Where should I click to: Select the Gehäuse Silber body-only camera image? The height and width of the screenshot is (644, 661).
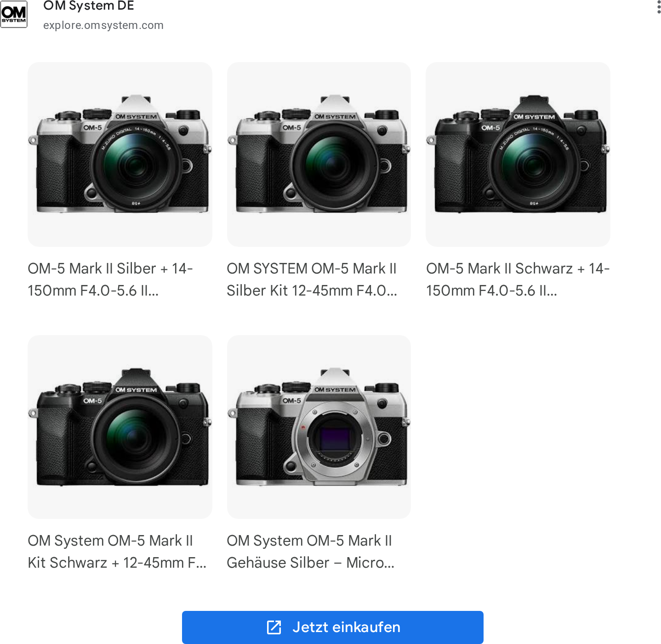point(319,427)
